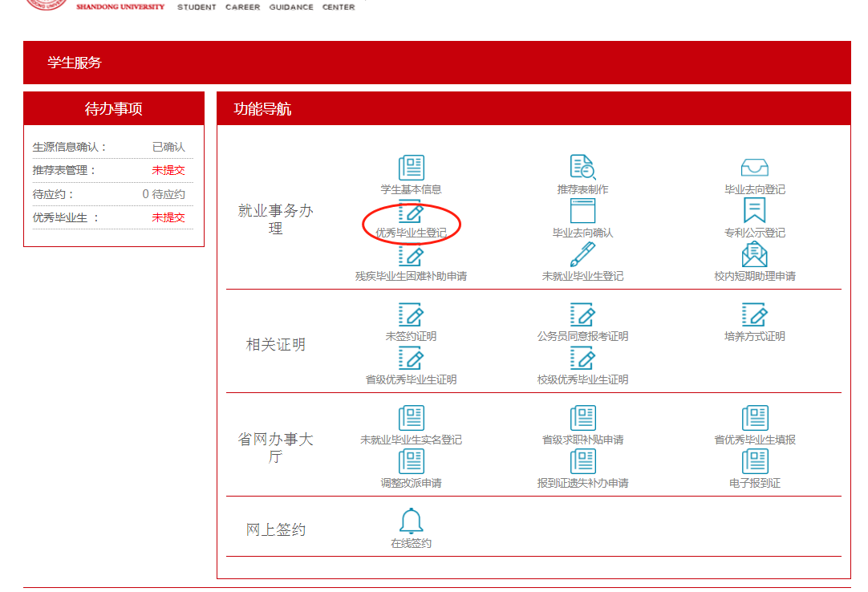Click the 未就业毕业生登记 pen icon
This screenshot has height=592, width=868.
tap(582, 255)
